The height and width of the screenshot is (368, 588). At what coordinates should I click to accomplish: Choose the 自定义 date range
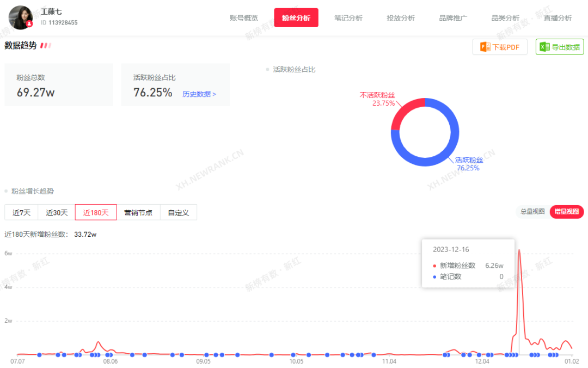pyautogui.click(x=178, y=212)
